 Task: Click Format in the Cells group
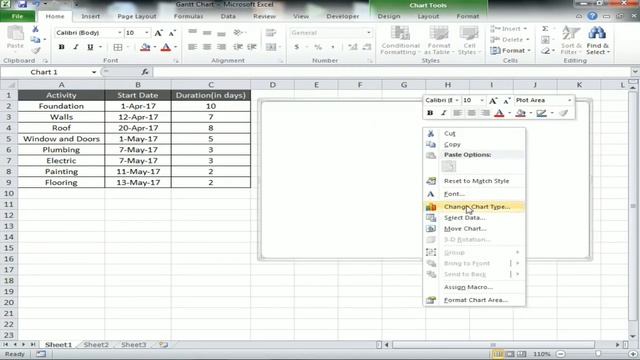510,51
